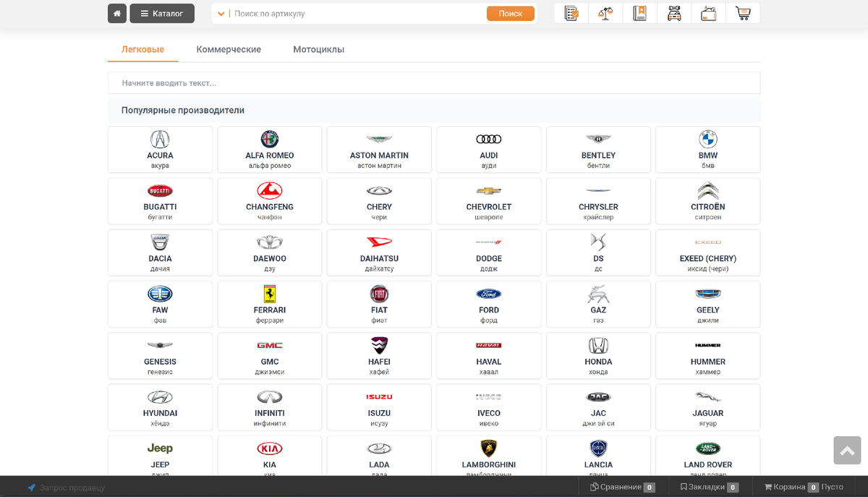Open the garage car-repair icon
The image size is (868, 497).
click(674, 13)
